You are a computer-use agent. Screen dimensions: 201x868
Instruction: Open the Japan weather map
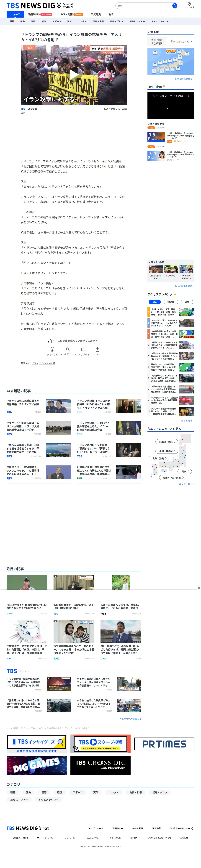coord(171,61)
